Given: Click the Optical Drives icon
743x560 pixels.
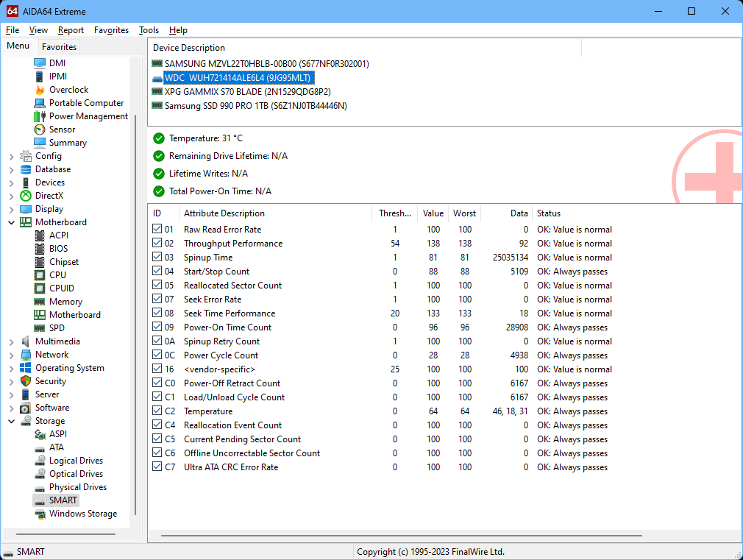Looking at the screenshot, I should click(40, 474).
